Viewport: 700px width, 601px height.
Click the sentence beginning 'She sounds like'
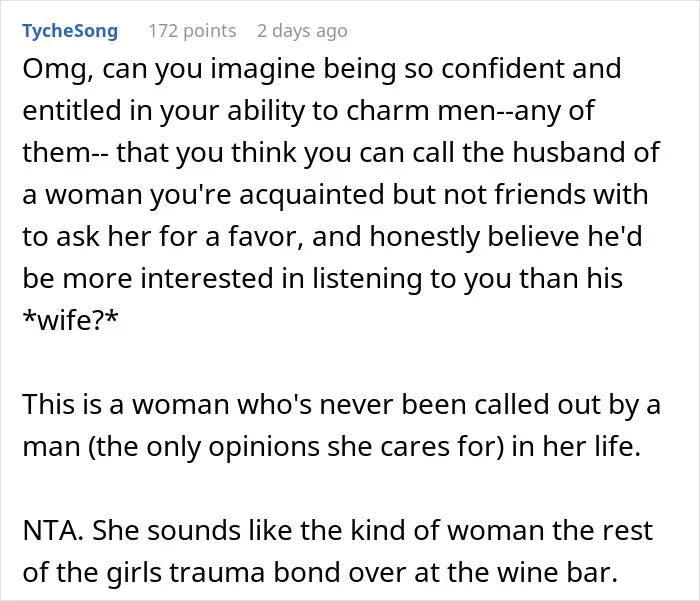tap(338, 551)
